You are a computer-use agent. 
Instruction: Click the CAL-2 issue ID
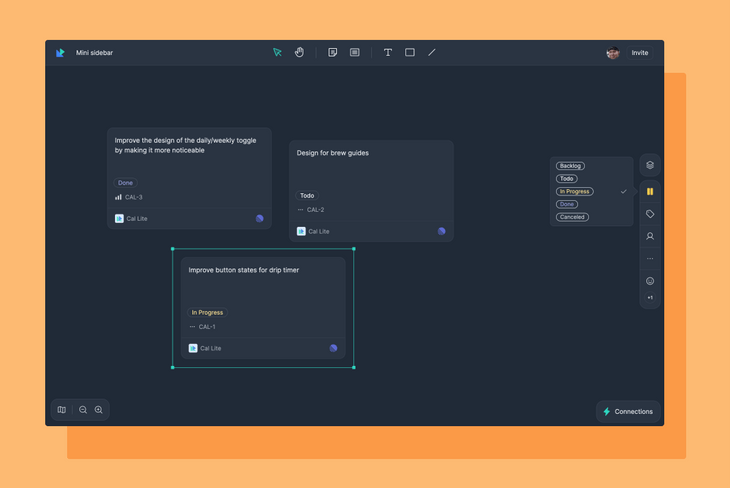click(316, 210)
